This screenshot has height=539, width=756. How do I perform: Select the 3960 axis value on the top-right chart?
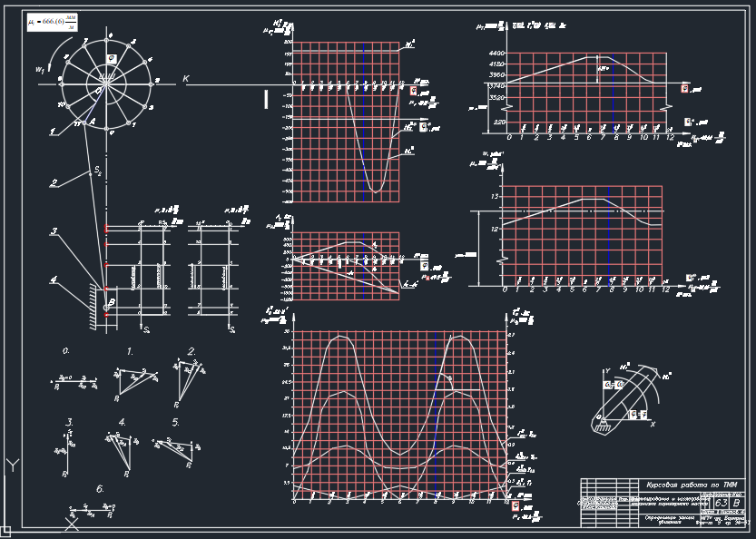[496, 75]
